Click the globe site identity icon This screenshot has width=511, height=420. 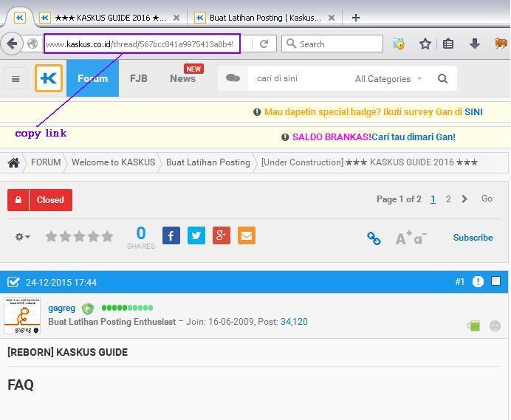(x=32, y=44)
